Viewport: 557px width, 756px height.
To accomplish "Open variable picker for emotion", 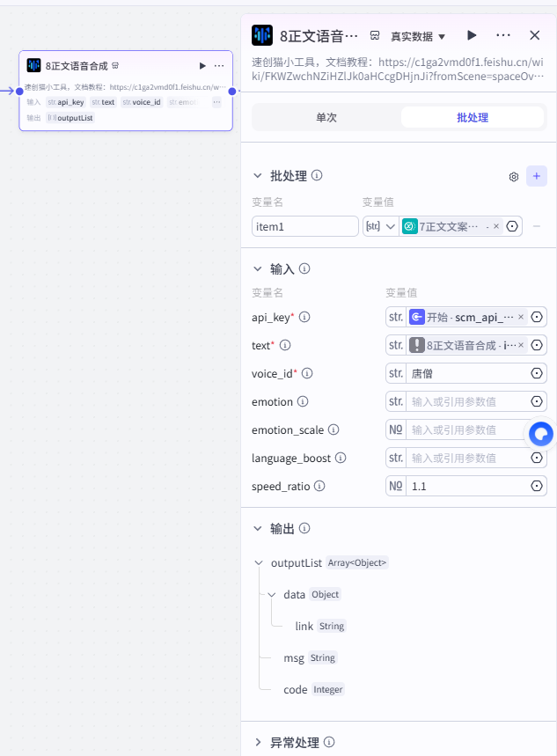I will (x=537, y=401).
